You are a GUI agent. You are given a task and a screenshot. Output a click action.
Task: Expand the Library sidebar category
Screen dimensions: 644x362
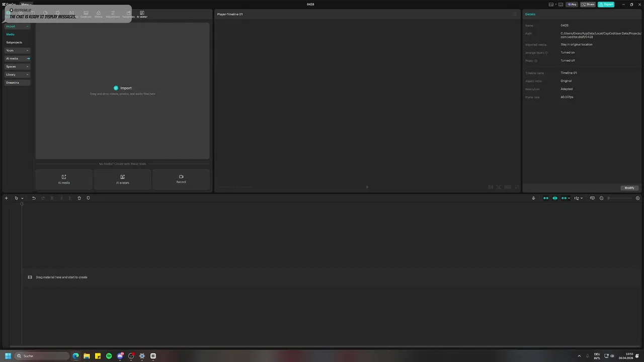click(17, 74)
